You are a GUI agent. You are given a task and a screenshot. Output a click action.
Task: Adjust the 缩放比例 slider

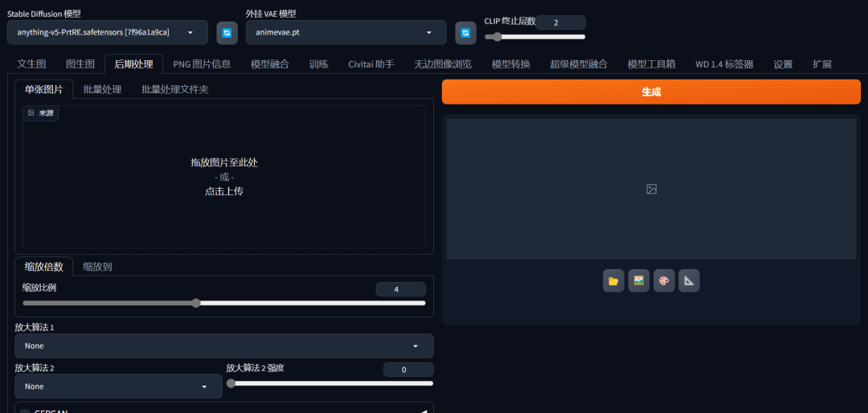click(x=224, y=303)
